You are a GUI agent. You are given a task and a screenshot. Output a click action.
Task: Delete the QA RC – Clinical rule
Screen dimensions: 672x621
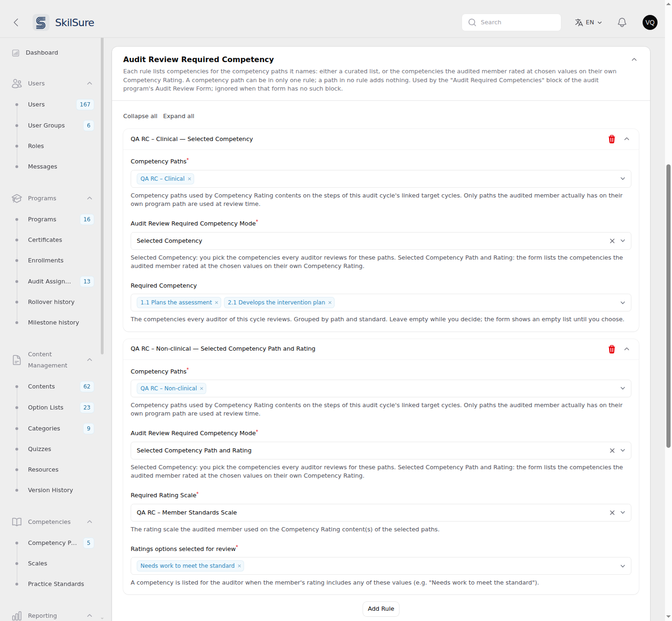(612, 139)
